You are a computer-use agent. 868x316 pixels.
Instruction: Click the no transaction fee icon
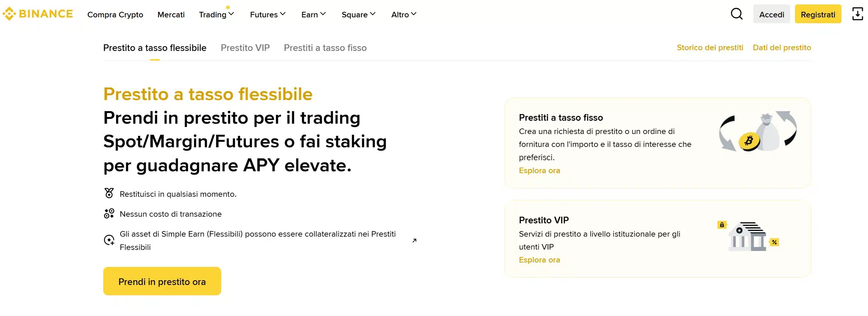click(x=108, y=213)
